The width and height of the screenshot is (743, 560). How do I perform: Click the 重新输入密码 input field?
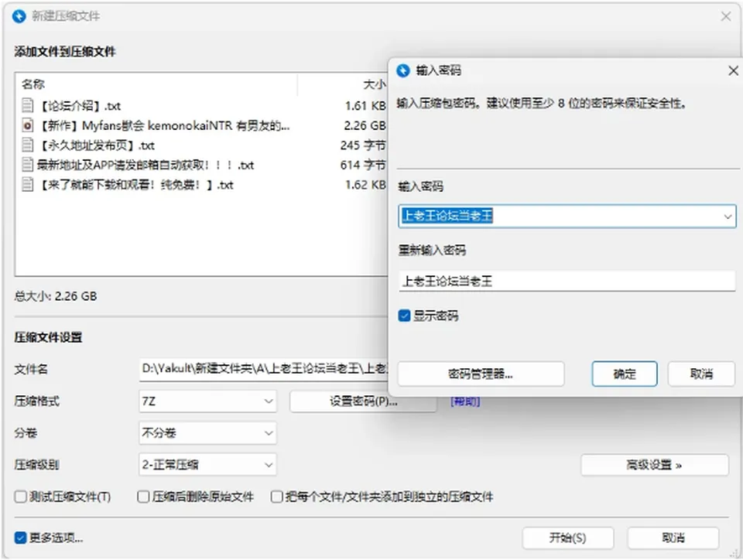[x=567, y=282]
